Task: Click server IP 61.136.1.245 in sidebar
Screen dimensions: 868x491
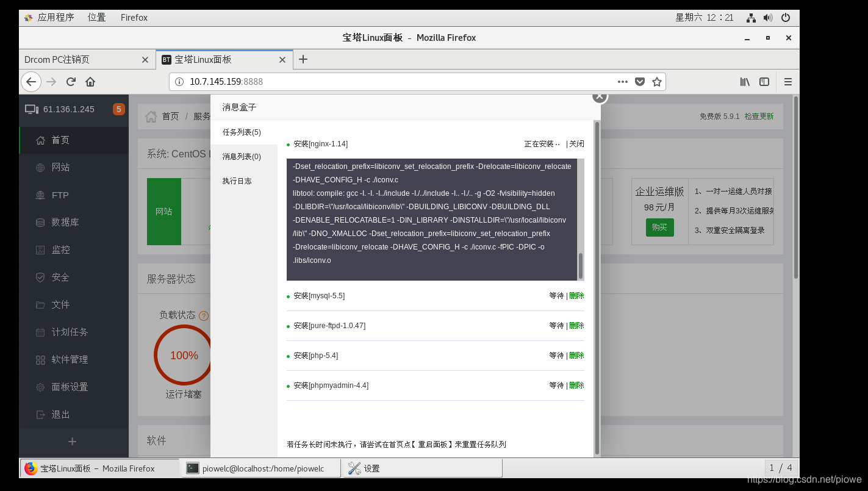Action: (69, 109)
